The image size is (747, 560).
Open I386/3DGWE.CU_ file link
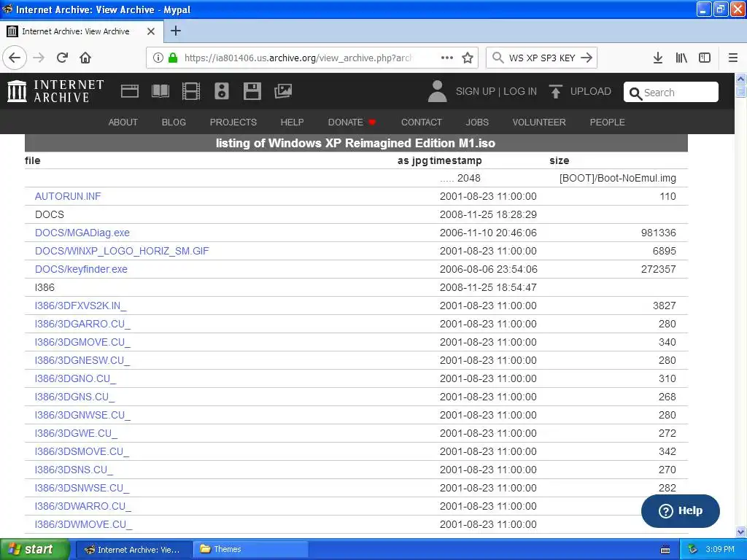click(76, 433)
